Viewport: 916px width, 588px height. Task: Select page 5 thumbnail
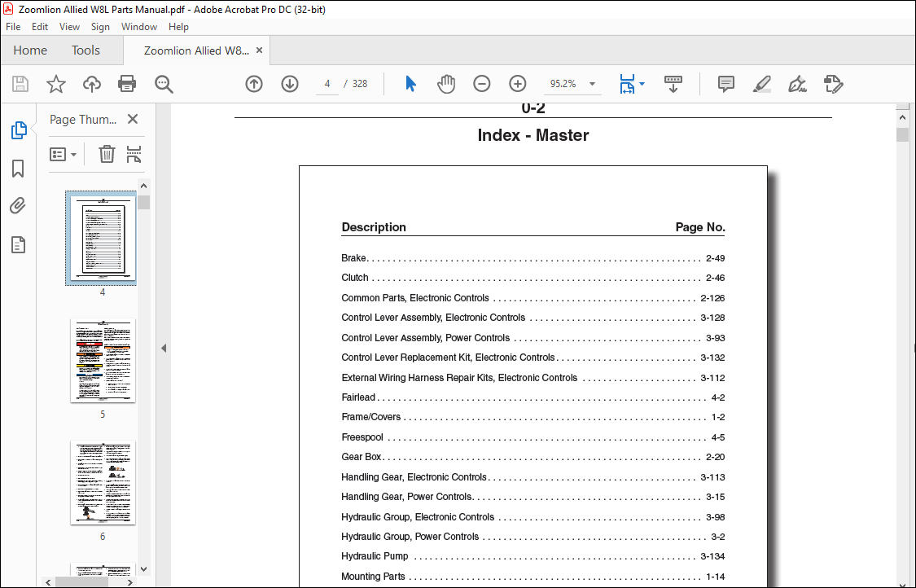coord(103,361)
